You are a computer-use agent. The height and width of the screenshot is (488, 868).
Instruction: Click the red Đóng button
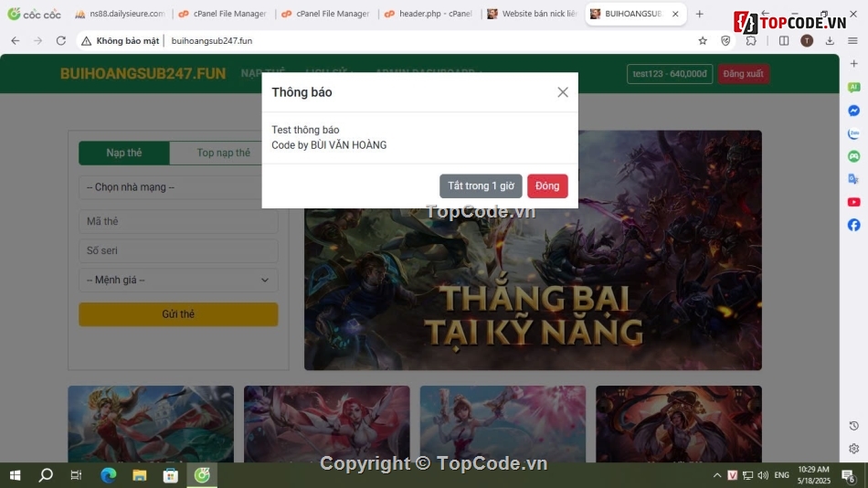click(547, 186)
